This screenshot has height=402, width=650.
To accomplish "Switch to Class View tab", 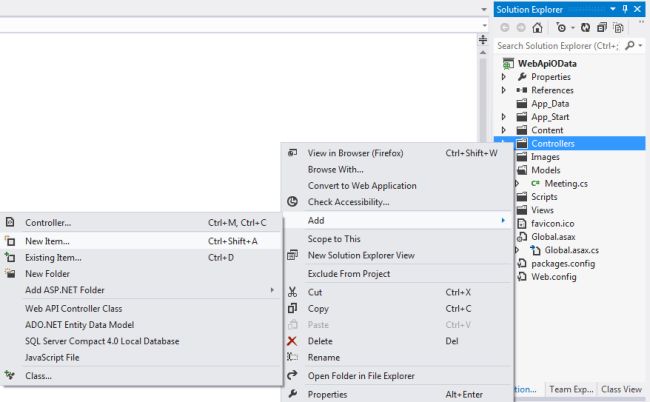I will [x=621, y=389].
